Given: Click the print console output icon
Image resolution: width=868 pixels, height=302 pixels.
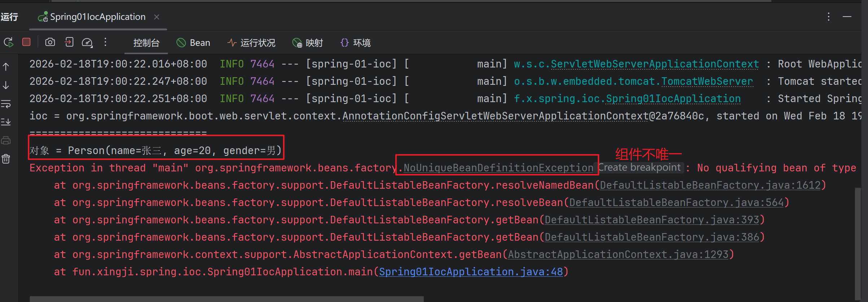Looking at the screenshot, I should 6,140.
